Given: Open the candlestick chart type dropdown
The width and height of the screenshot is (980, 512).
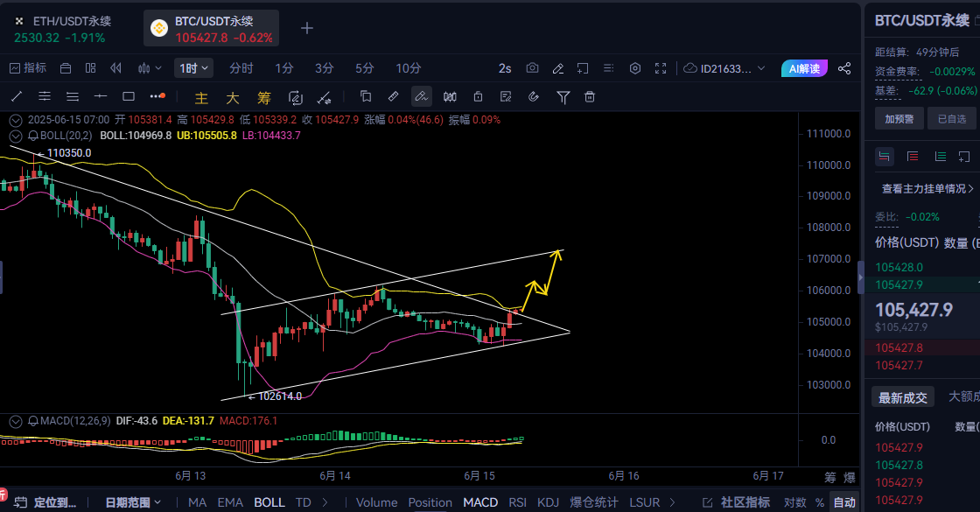Looking at the screenshot, I should pyautogui.click(x=150, y=68).
